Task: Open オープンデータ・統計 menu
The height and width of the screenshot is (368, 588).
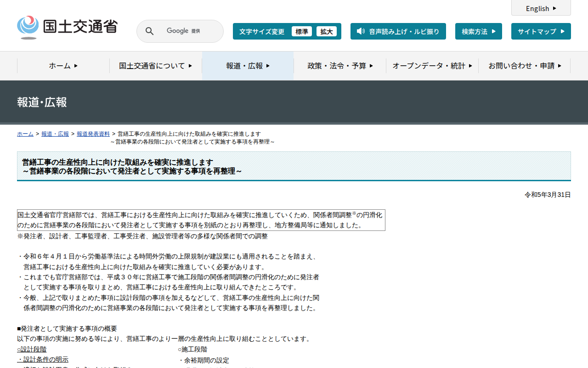Action: (432, 66)
